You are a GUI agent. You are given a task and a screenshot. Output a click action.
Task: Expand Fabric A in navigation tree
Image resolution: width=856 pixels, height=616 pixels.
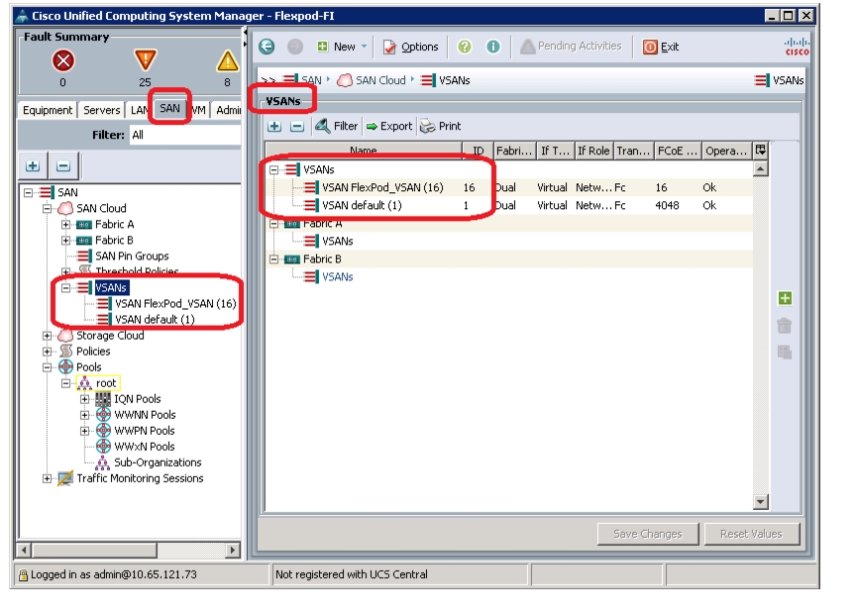pyautogui.click(x=65, y=224)
